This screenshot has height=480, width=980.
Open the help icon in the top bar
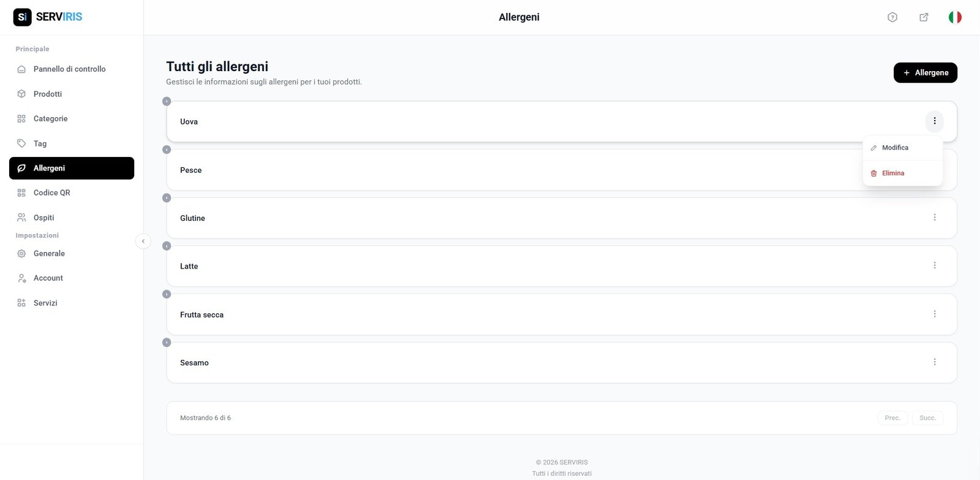pyautogui.click(x=892, y=17)
